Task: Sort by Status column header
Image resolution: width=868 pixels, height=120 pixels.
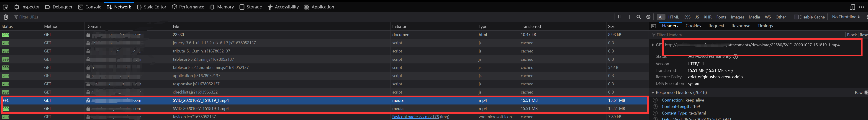Action: pyautogui.click(x=21, y=26)
